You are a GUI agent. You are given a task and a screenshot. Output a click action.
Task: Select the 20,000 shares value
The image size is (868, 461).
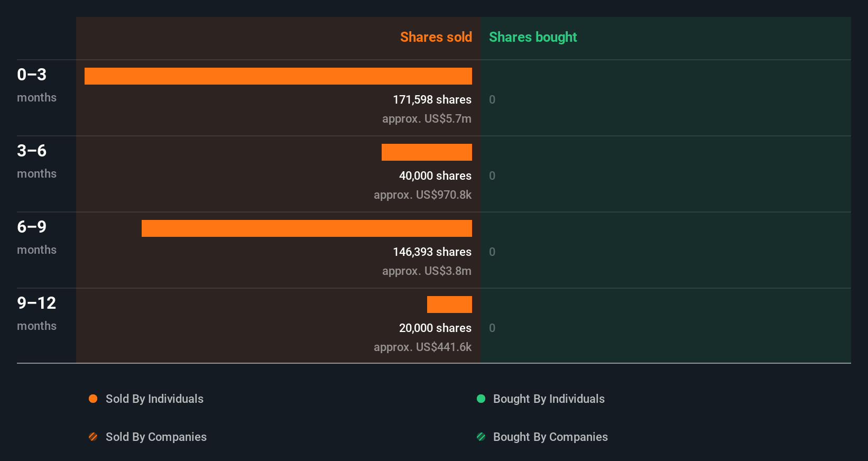(435, 328)
